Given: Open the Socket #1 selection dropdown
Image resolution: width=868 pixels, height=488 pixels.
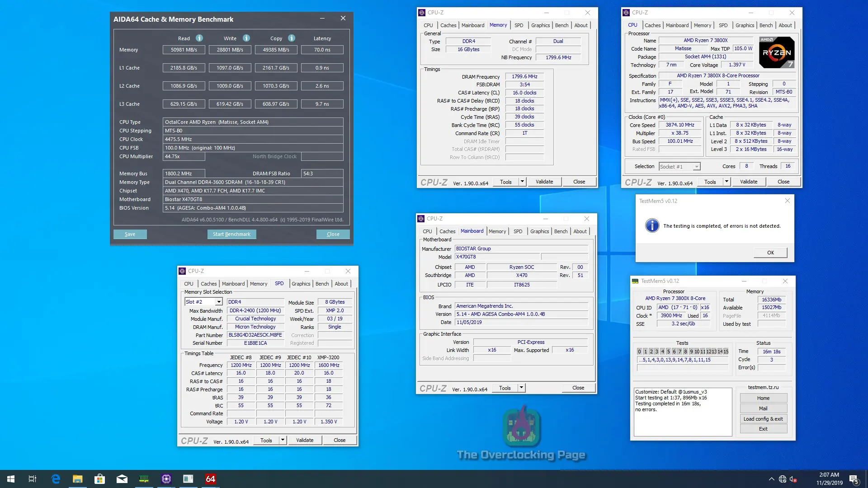Looking at the screenshot, I should (697, 167).
